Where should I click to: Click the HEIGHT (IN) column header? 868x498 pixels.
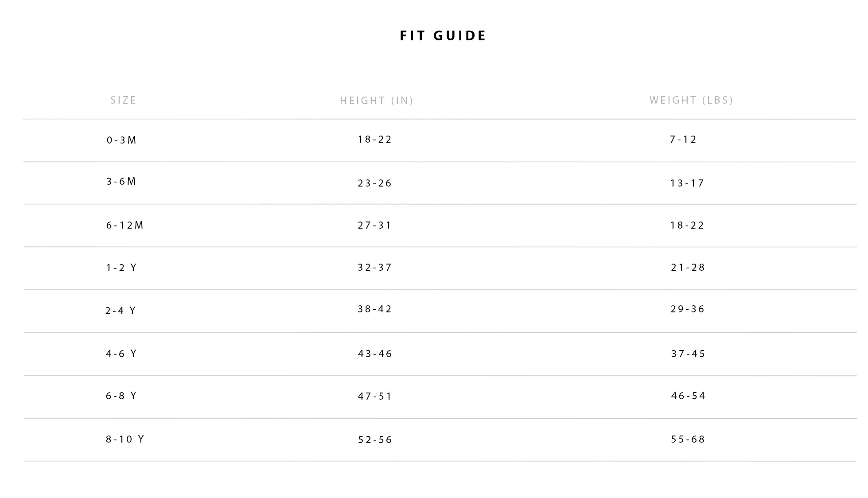[377, 101]
